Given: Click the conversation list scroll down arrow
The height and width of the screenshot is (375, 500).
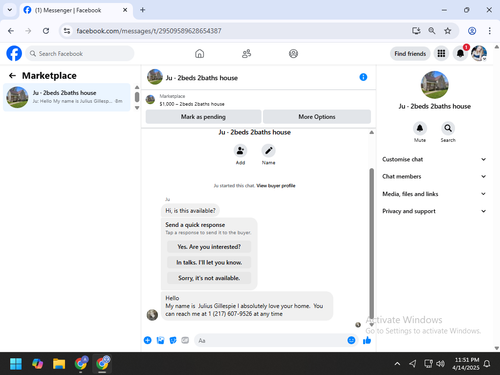Looking at the screenshot, I should pos(137,108).
